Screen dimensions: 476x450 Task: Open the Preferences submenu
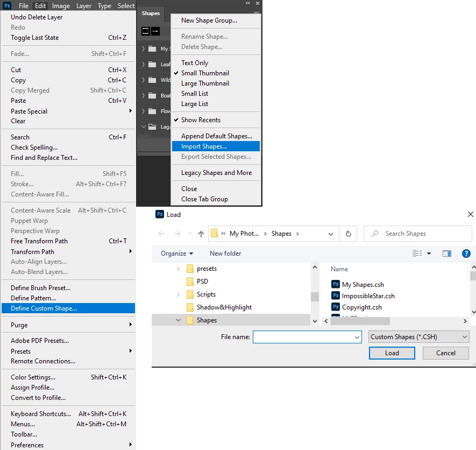[68, 445]
